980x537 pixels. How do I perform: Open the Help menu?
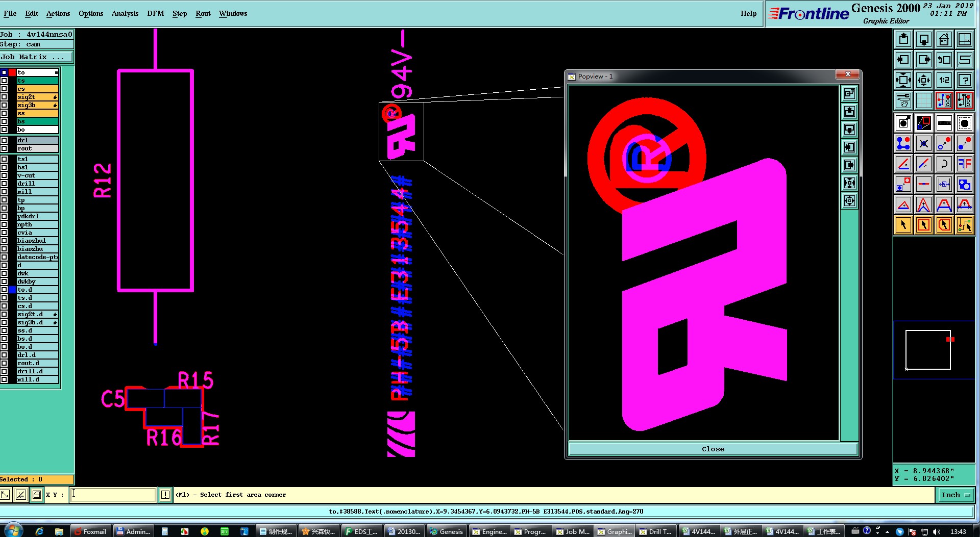(749, 13)
